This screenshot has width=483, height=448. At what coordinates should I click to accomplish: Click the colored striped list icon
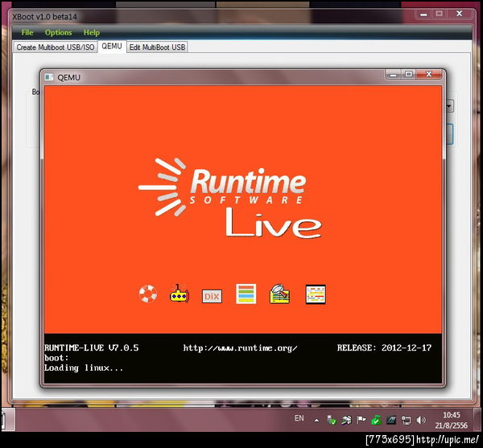pos(246,294)
